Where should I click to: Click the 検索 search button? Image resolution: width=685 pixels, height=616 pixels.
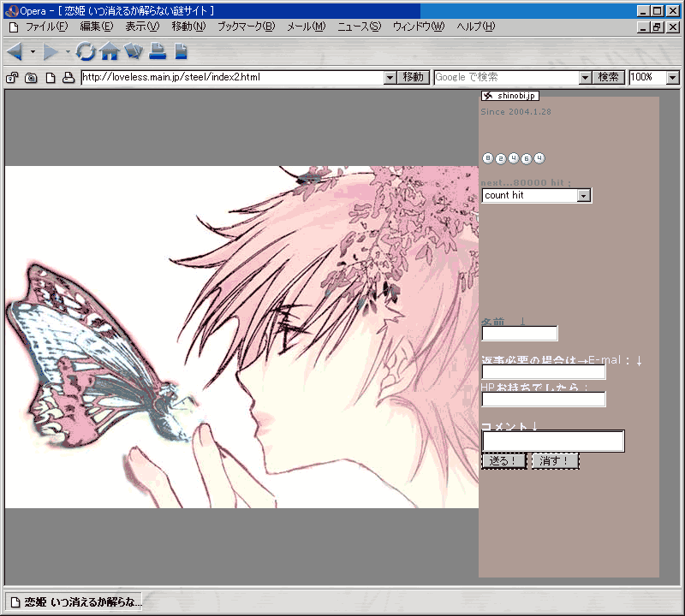pyautogui.click(x=608, y=78)
